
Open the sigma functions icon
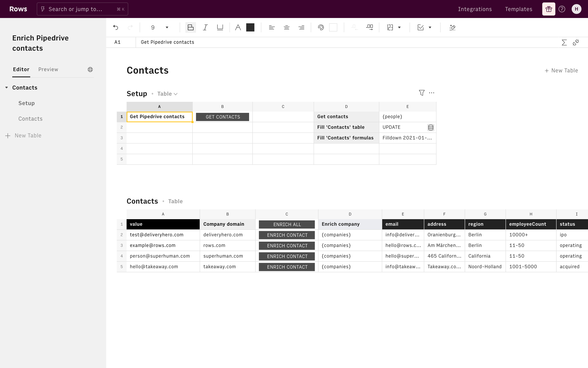click(x=564, y=43)
